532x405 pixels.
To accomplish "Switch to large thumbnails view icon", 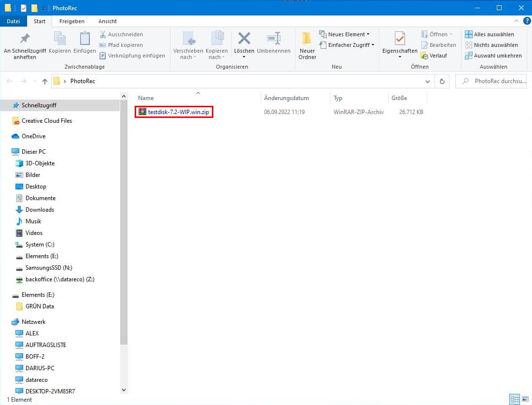I will [524, 399].
